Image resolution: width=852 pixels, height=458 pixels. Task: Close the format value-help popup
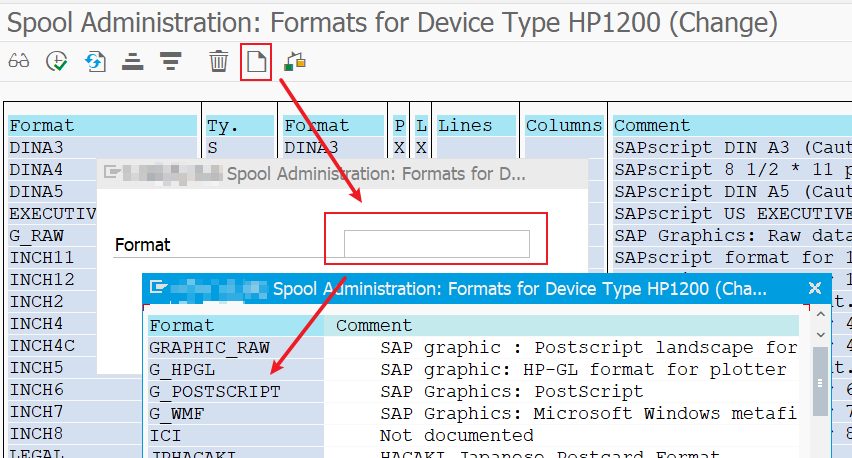[x=815, y=288]
